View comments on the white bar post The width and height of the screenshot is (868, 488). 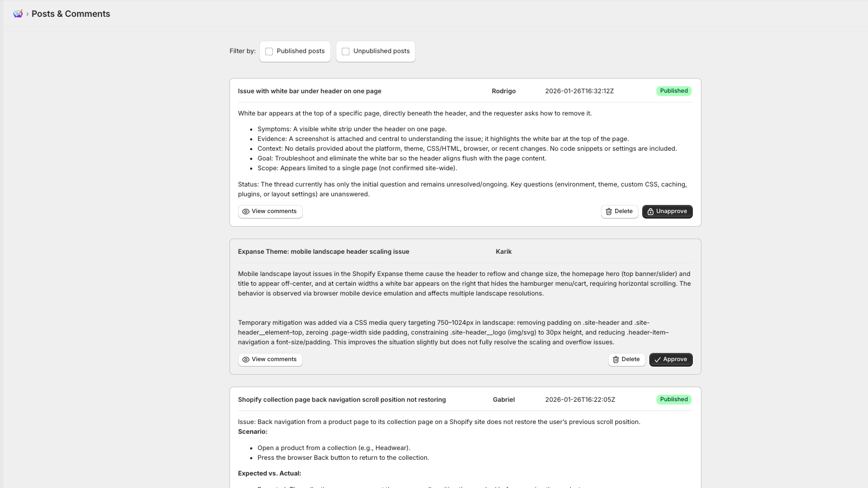tap(270, 211)
